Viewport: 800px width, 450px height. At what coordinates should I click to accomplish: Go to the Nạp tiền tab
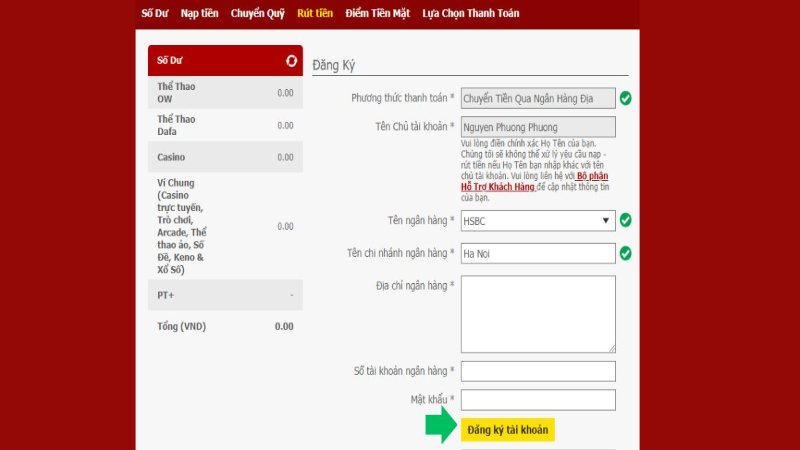point(200,13)
